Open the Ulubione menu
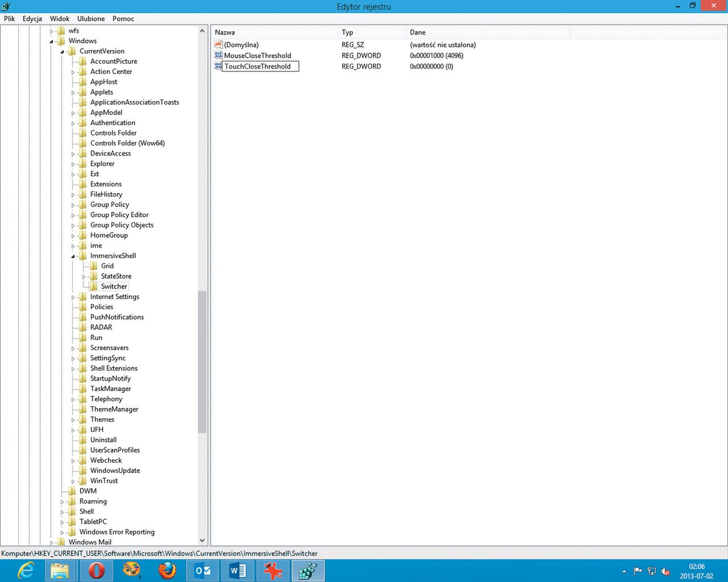The image size is (728, 582). tap(92, 19)
